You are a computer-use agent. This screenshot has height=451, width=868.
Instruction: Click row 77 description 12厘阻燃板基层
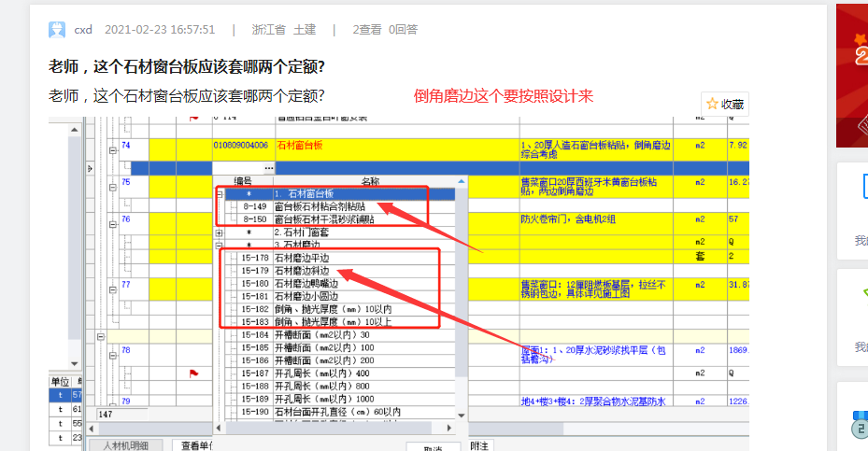point(593,289)
